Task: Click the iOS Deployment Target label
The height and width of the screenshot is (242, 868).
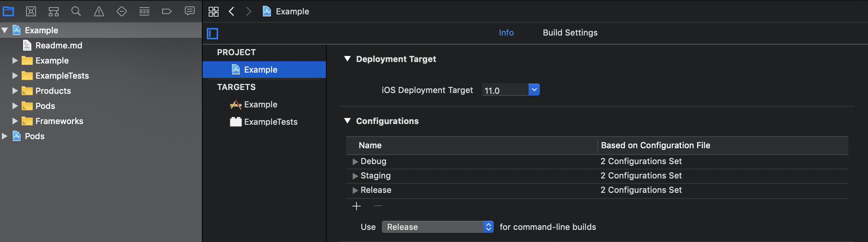Action: [x=427, y=90]
